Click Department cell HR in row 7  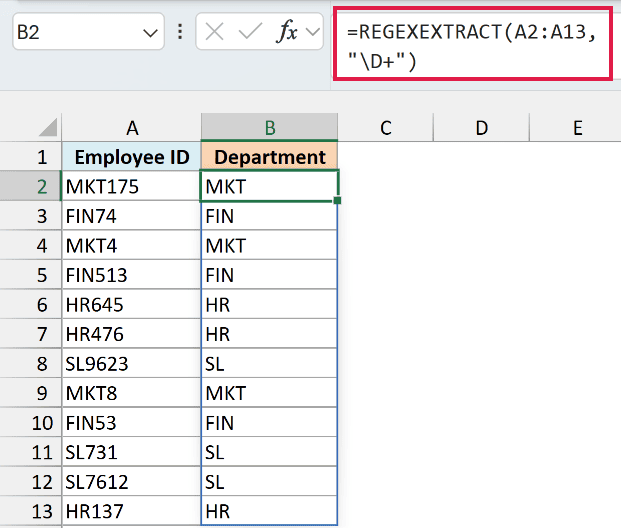pyautogui.click(x=269, y=334)
